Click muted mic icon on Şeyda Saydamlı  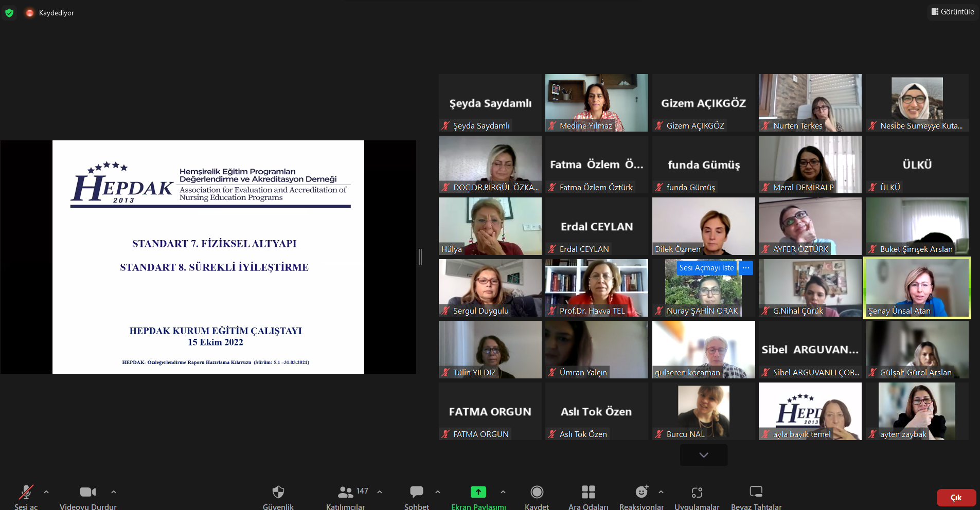446,125
